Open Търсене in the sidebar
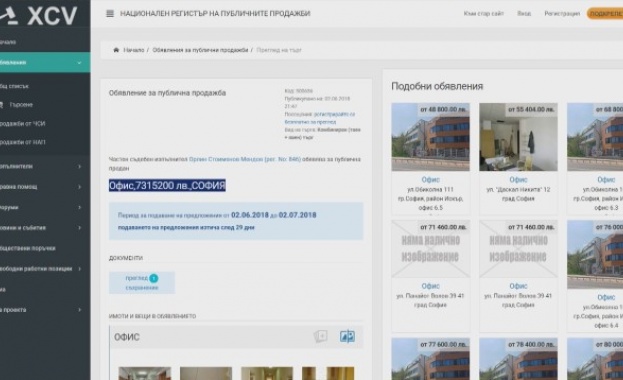 tap(21, 105)
